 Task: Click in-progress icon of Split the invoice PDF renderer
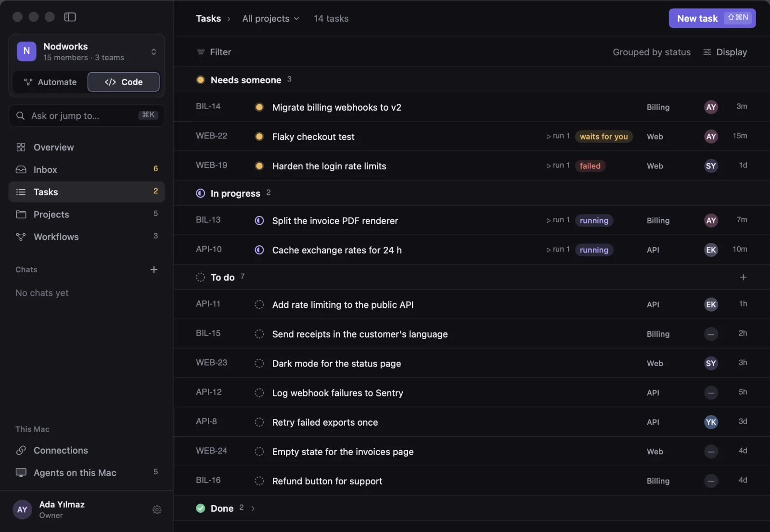tap(259, 220)
